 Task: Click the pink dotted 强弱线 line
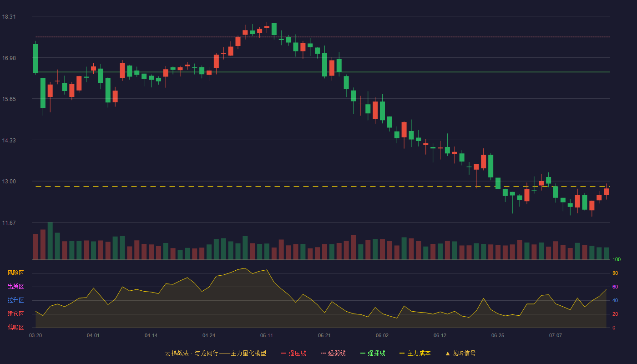[323, 37]
